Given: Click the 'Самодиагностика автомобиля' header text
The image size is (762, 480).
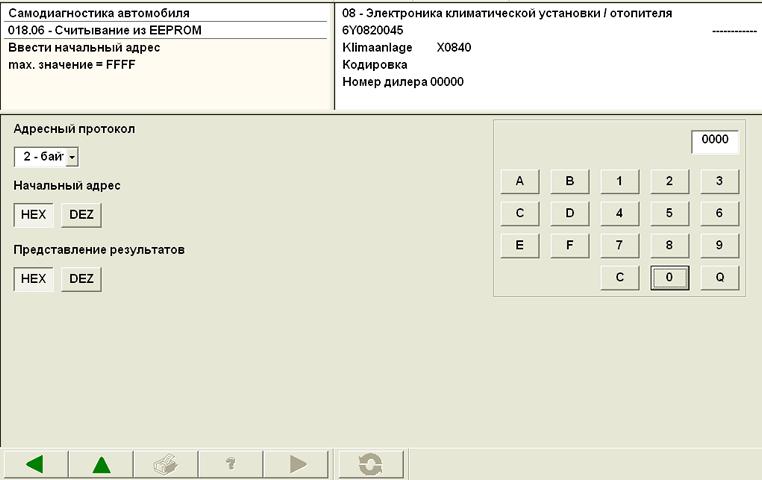Looking at the screenshot, I should pos(99,13).
